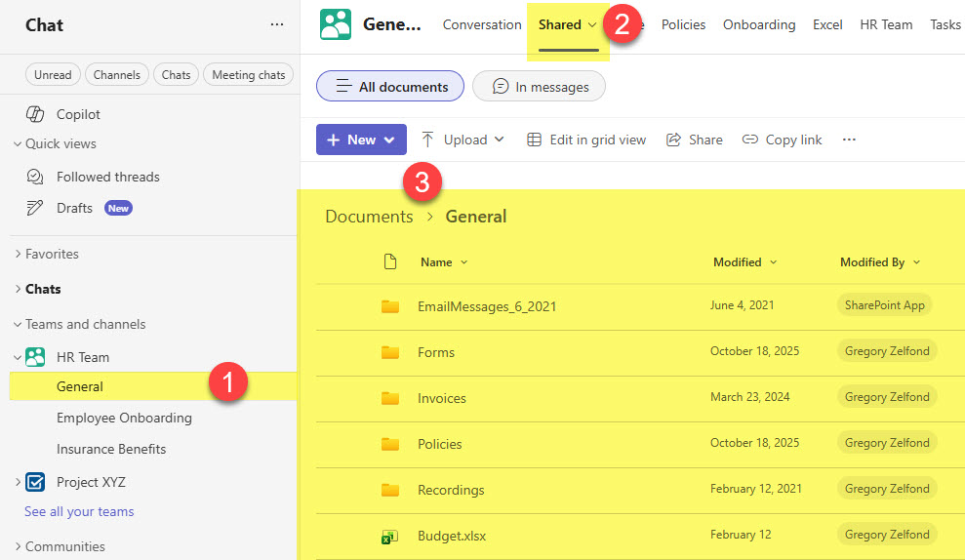Open the Modified column dropdown
The width and height of the screenshot is (965, 560).
pos(773,262)
